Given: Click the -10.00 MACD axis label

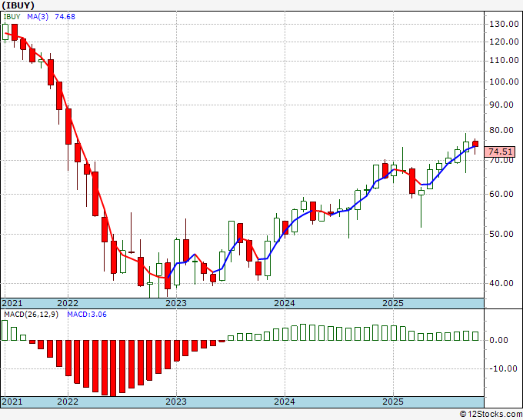Looking at the screenshot, I should tap(504, 368).
